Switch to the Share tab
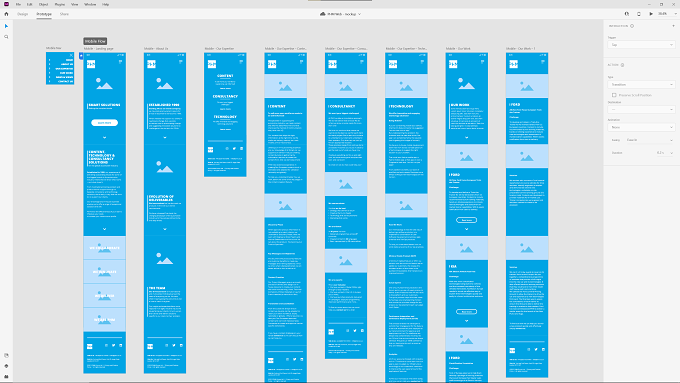The width and height of the screenshot is (680, 383). [64, 14]
